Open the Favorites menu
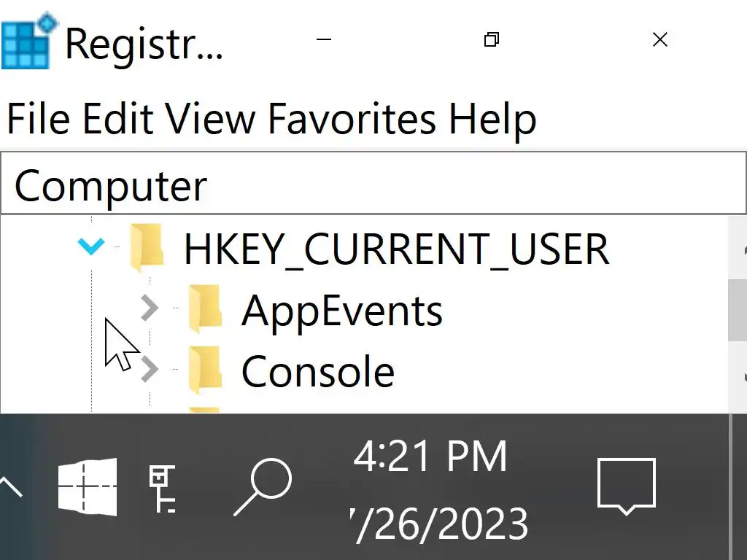747x560 pixels. click(352, 119)
